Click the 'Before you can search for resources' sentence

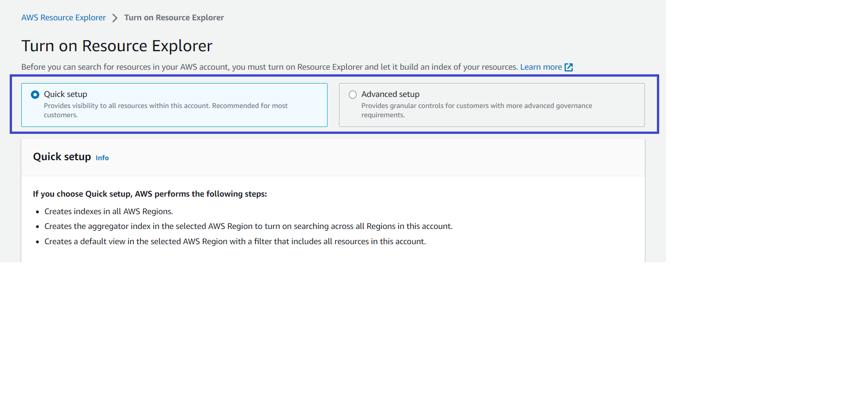[270, 67]
